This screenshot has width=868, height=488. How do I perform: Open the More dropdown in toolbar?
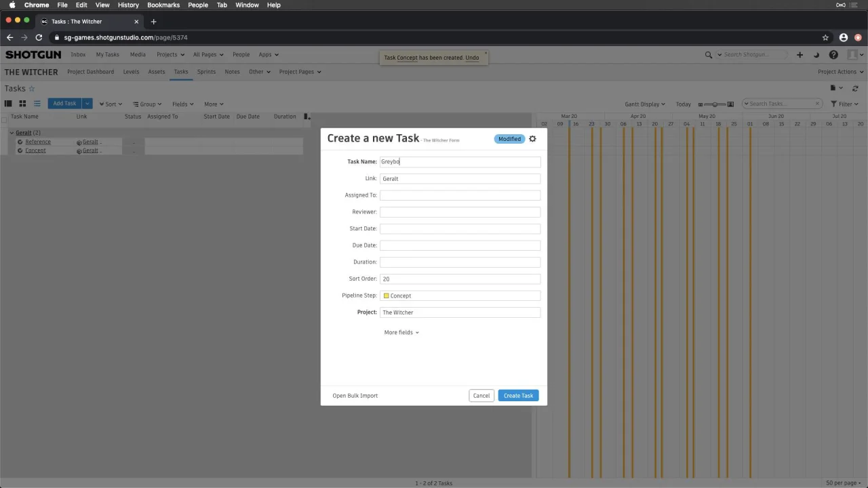coord(214,104)
